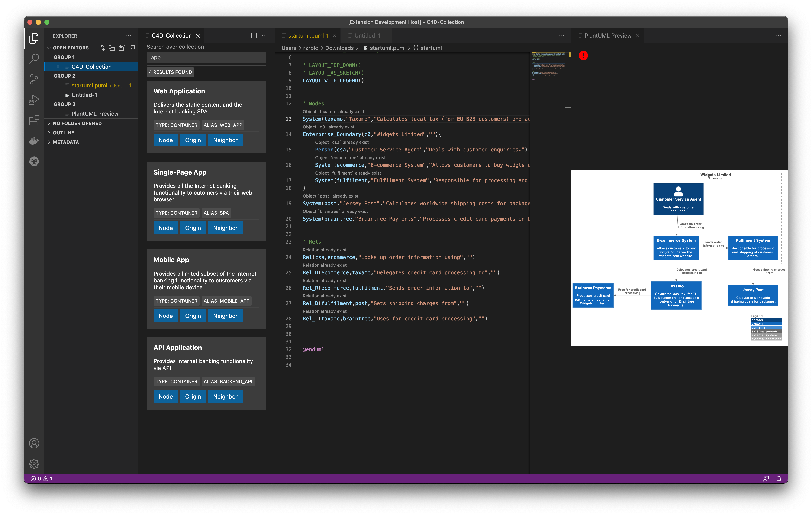Open Source Control view icon
Image resolution: width=812 pixels, height=515 pixels.
(34, 79)
